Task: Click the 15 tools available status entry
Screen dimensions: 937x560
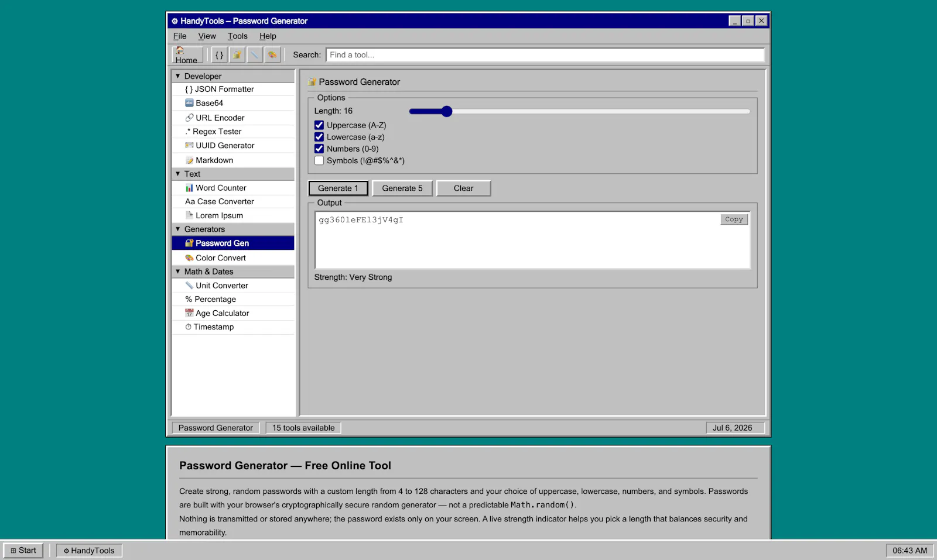Action: [303, 428]
